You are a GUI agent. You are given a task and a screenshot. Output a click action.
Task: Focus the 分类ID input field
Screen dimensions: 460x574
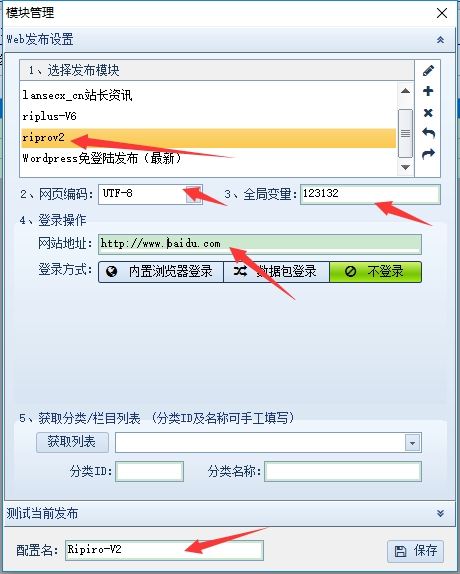pos(149,472)
